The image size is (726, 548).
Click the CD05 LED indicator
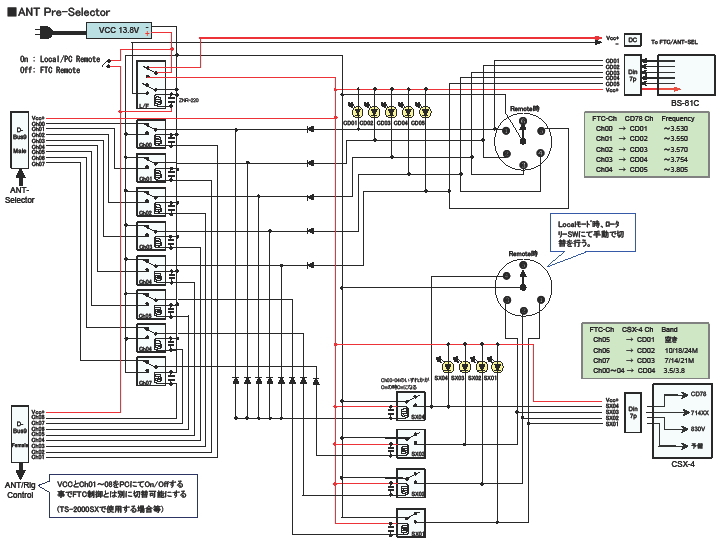click(x=425, y=111)
